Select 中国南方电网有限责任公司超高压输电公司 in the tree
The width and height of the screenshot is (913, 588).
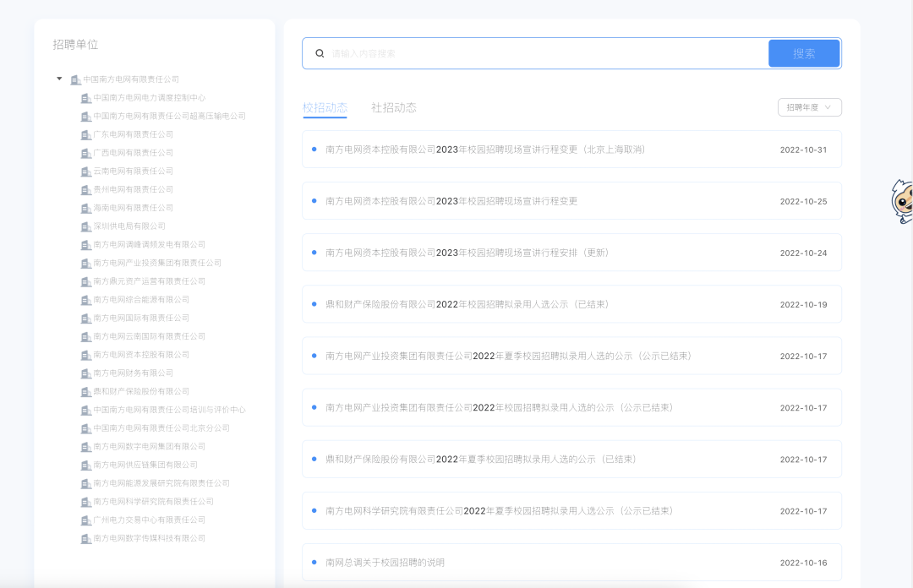169,117
